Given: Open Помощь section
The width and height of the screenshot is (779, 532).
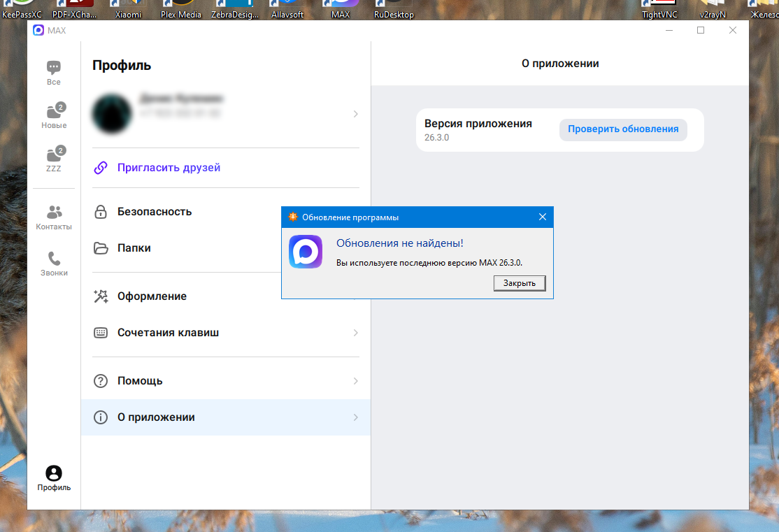Looking at the screenshot, I should click(x=226, y=381).
